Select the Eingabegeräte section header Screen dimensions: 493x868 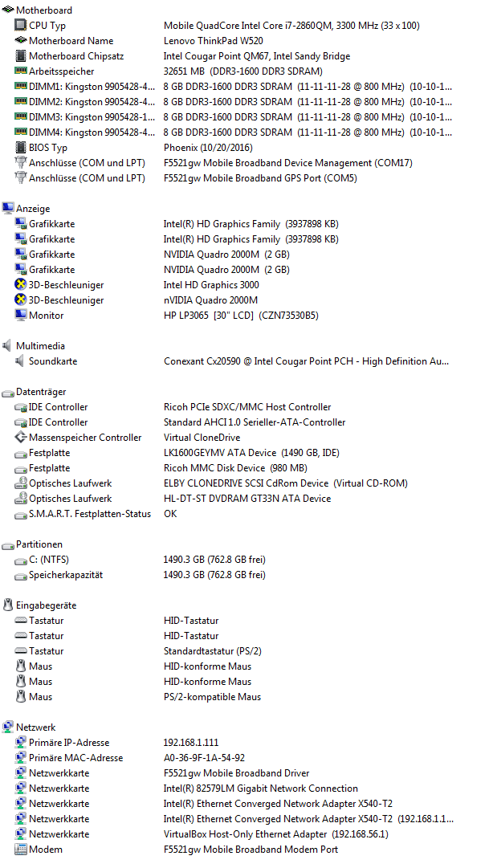pyautogui.click(x=47, y=605)
